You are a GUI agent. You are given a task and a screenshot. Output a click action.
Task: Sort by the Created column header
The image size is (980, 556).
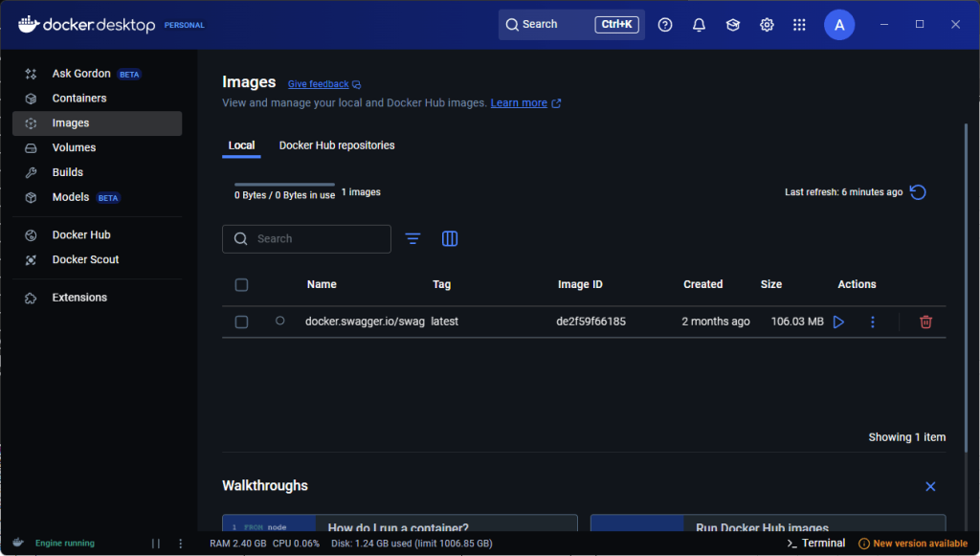(x=703, y=284)
